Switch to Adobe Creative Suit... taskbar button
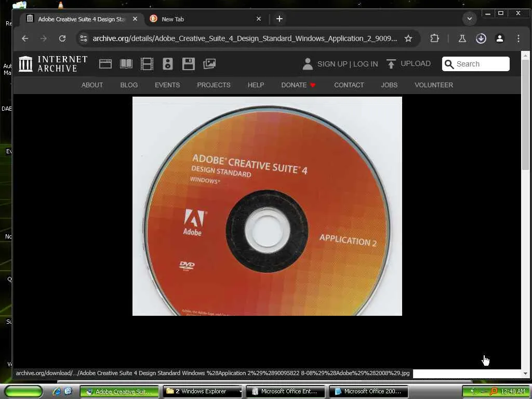This screenshot has width=532, height=399. click(119, 392)
